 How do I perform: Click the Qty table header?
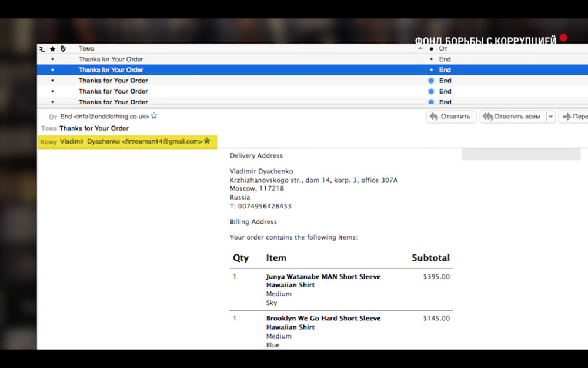pyautogui.click(x=240, y=258)
